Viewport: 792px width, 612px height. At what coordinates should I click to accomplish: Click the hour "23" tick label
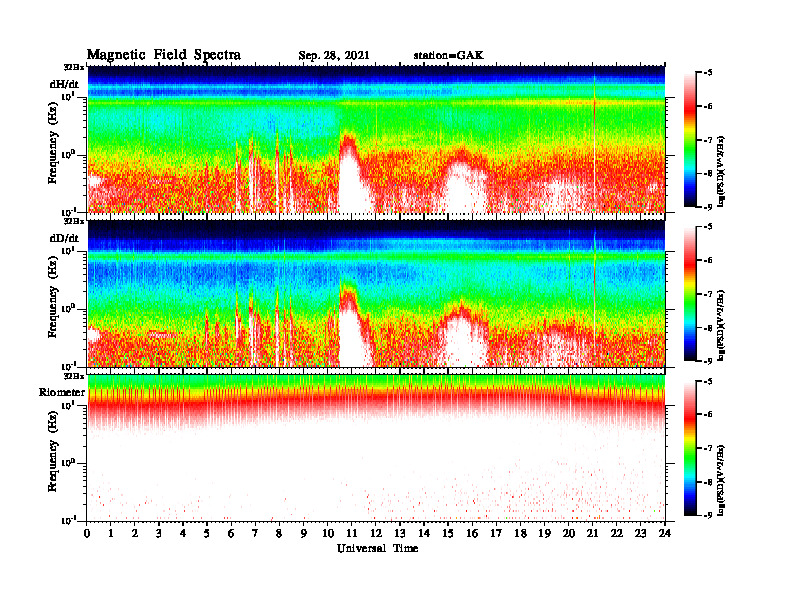640,534
